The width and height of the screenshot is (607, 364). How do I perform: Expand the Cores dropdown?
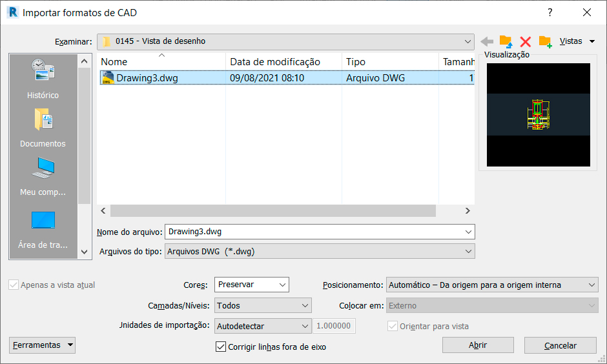point(252,285)
